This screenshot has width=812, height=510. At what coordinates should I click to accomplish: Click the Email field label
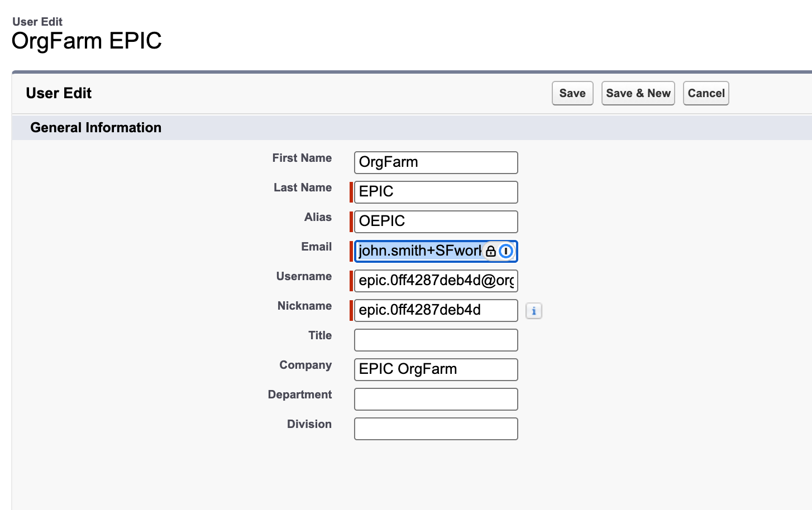click(316, 247)
